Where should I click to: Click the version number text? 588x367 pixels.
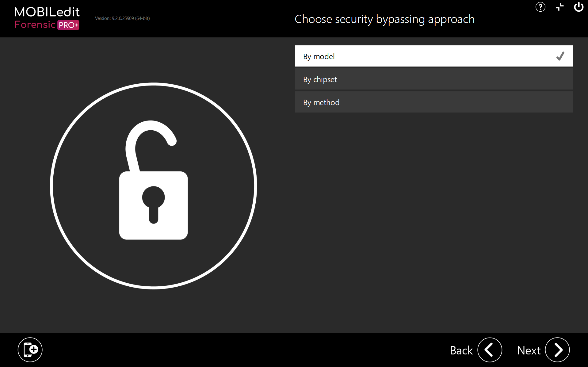tap(122, 18)
